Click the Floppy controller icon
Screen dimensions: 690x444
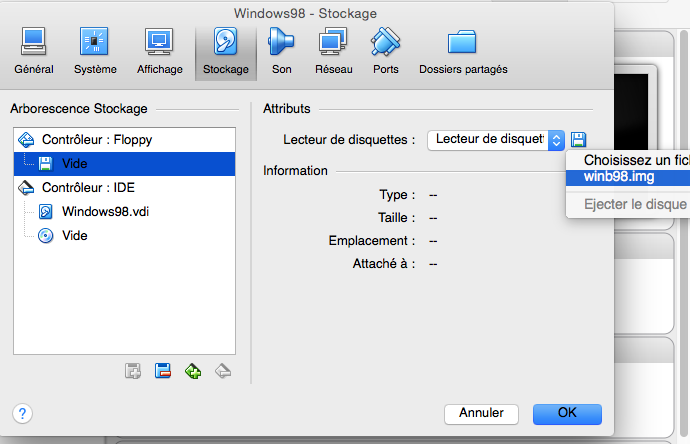click(x=26, y=140)
